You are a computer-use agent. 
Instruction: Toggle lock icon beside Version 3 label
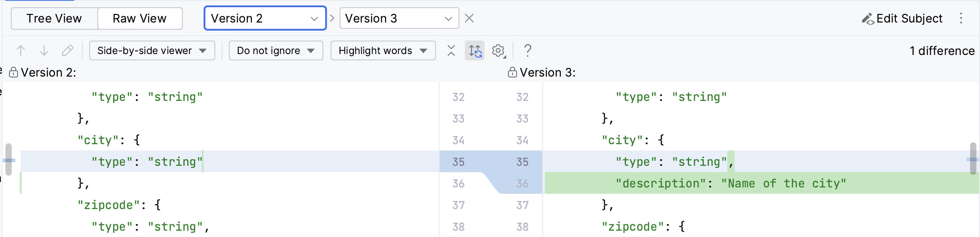point(512,73)
